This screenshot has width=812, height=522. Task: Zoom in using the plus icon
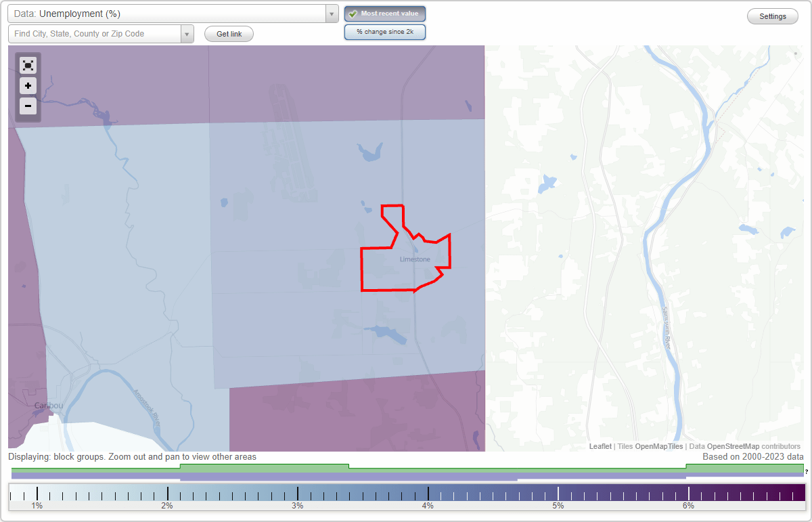[x=28, y=86]
